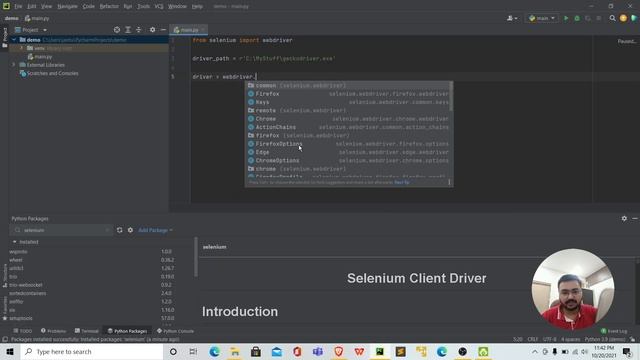This screenshot has width=640, height=360.
Task: Click the orange IDE update avatar icon
Action: point(623,18)
